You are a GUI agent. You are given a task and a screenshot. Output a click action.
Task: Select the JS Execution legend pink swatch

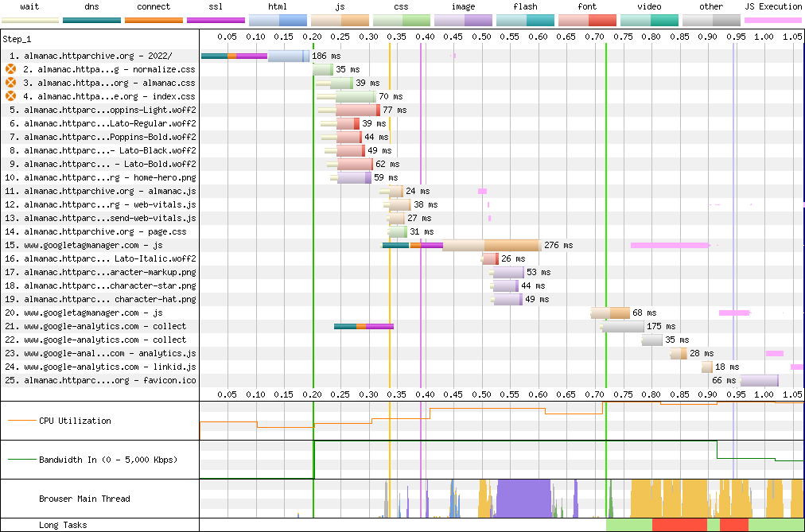[772, 20]
